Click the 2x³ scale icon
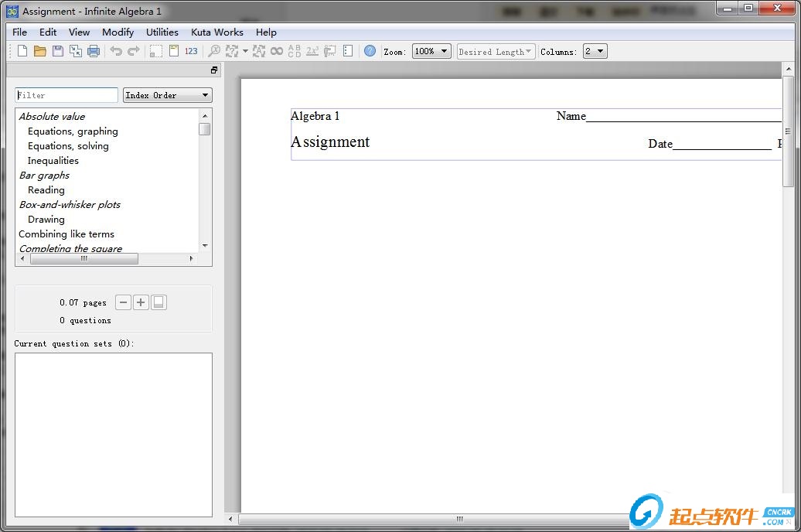Viewport: 801px width, 532px height. click(x=312, y=51)
